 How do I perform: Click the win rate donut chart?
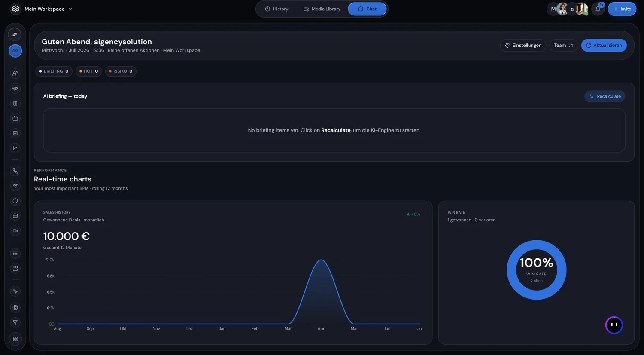pos(537,270)
